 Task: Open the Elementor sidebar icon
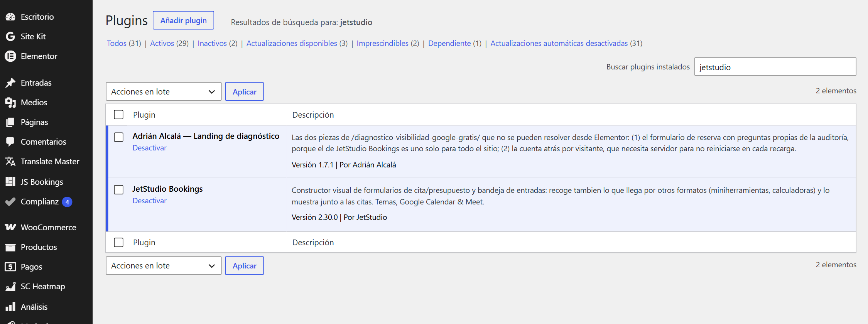tap(10, 56)
